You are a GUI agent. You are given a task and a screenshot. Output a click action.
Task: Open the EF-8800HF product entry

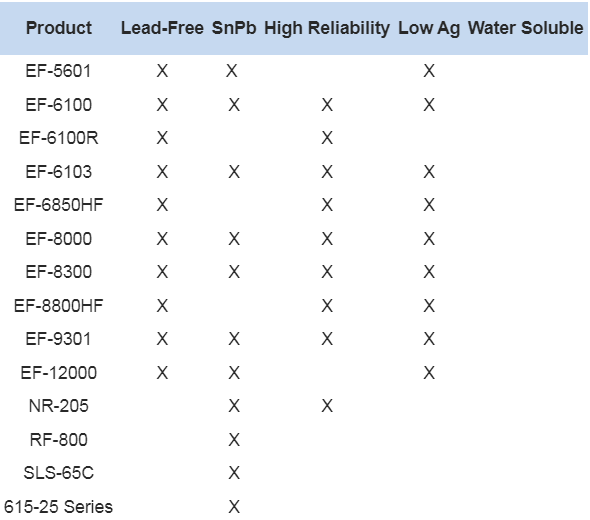[59, 306]
